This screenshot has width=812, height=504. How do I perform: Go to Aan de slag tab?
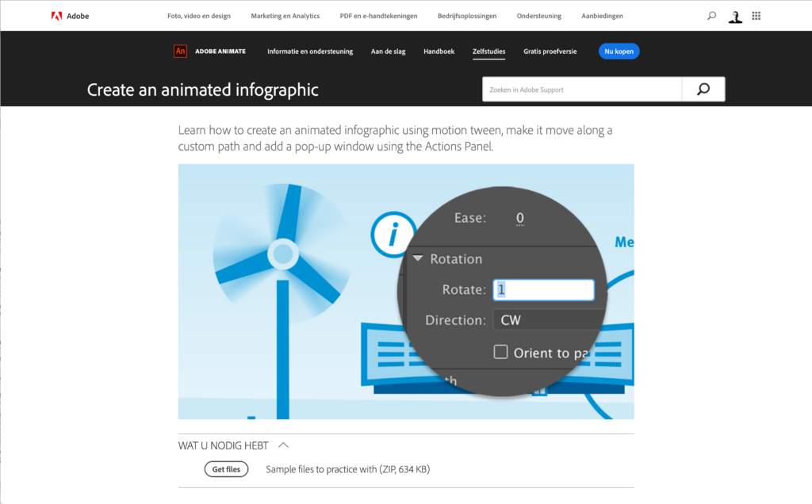tap(388, 52)
